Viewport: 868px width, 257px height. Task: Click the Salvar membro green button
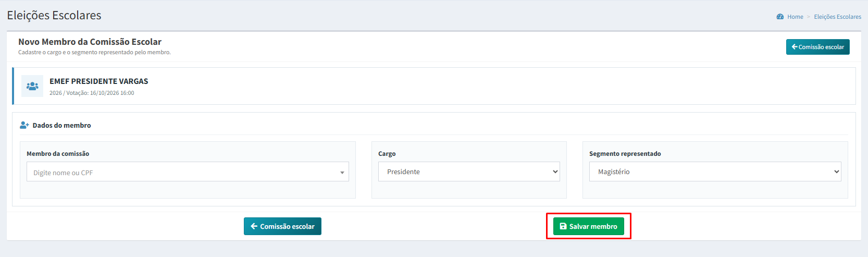click(x=588, y=226)
